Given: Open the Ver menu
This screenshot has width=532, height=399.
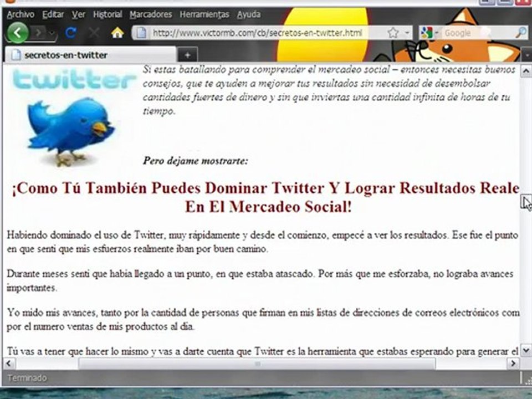Looking at the screenshot, I should (78, 14).
